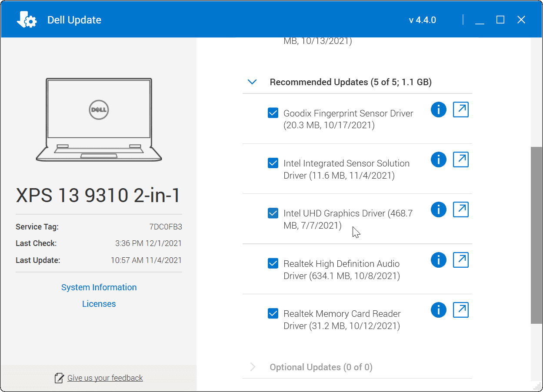Uncheck the Goodix Fingerprint Sensor Driver update
The width and height of the screenshot is (543, 392).
click(x=273, y=113)
